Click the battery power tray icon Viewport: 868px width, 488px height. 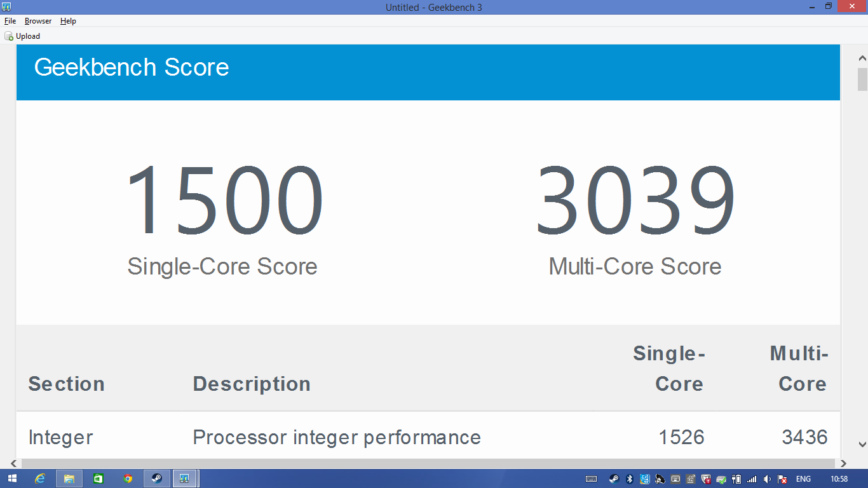736,479
